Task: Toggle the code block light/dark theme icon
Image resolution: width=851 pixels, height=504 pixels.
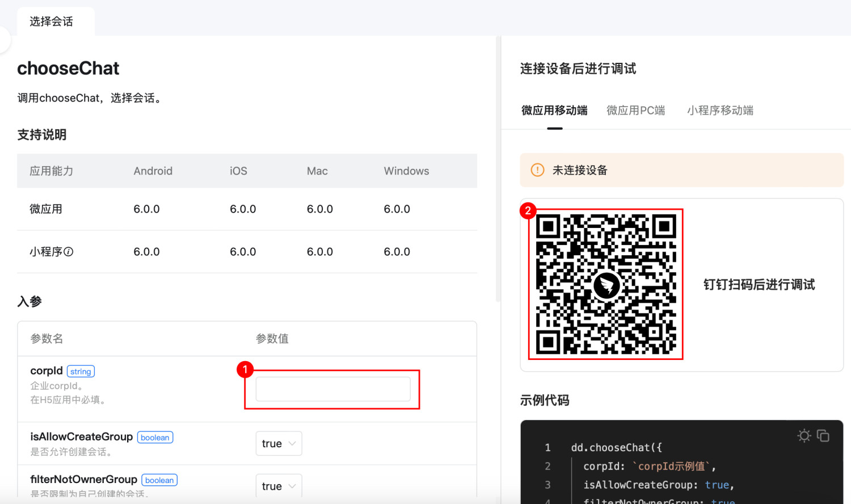Action: coord(804,435)
